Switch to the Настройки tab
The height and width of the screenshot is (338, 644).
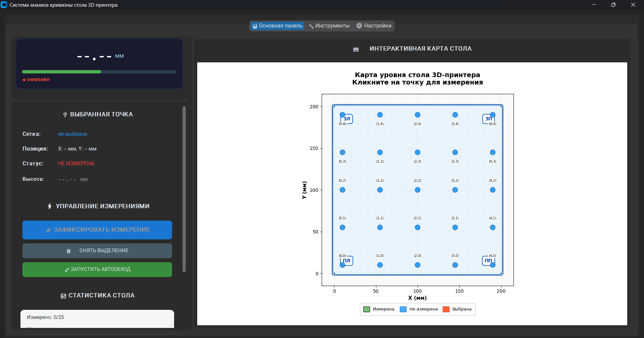pyautogui.click(x=374, y=26)
